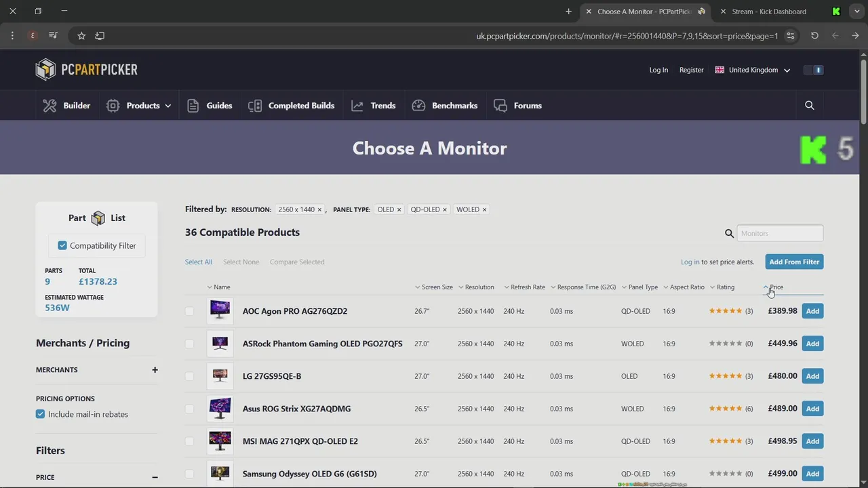
Task: Check the ASRock Phantom Gaming OLED row checkbox
Action: click(x=189, y=344)
